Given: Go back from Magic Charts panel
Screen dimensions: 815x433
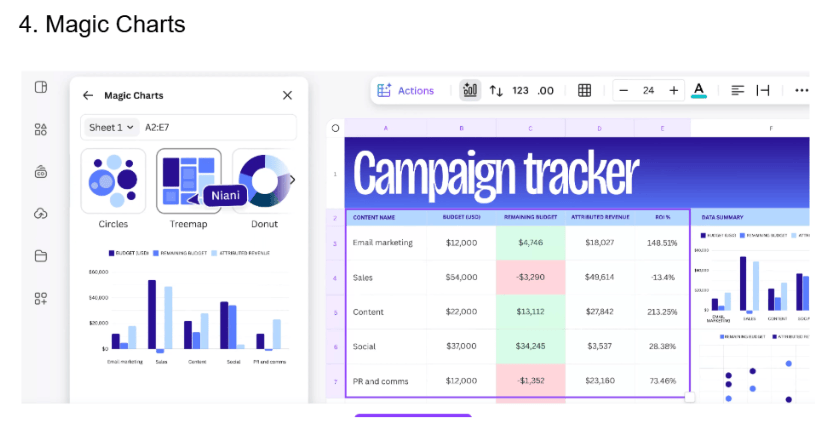Looking at the screenshot, I should 88,95.
